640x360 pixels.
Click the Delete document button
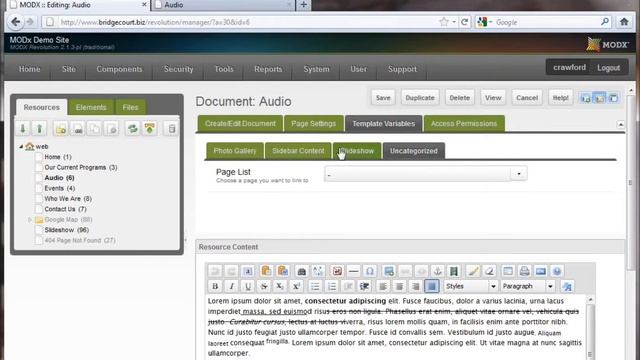460,98
